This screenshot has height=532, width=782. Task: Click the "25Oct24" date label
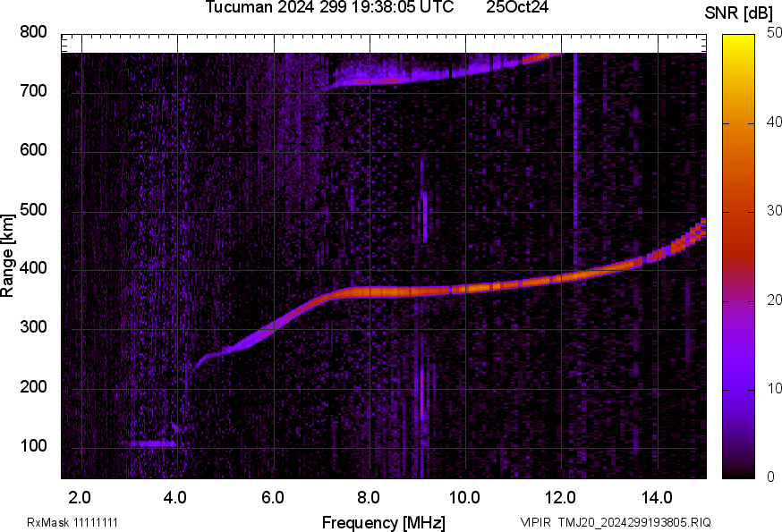tap(517, 8)
